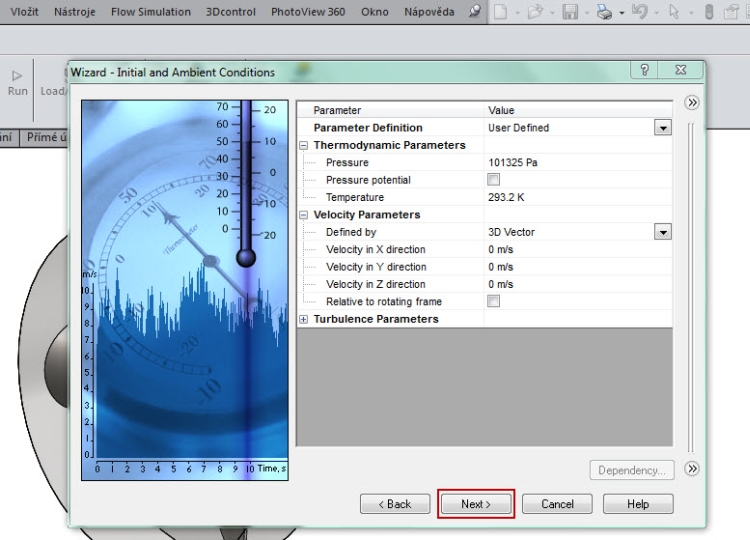Click the Pressure value 101325 Pa
This screenshot has width=750, height=540.
[513, 163]
